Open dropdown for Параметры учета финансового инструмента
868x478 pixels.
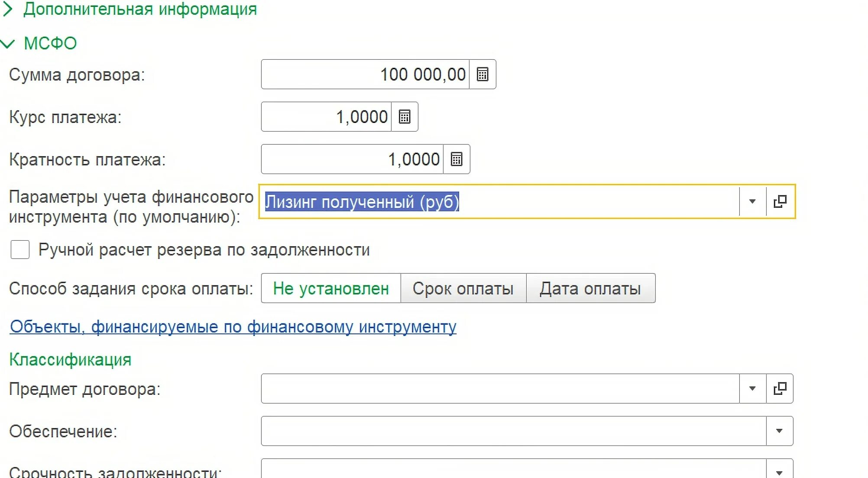click(752, 201)
